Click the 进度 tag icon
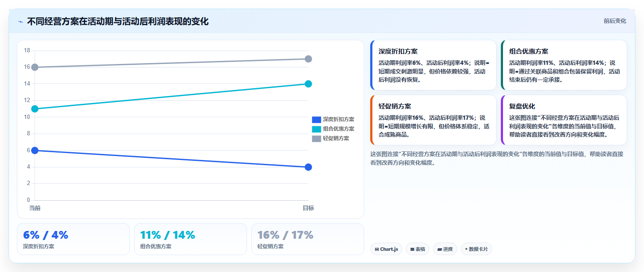 [x=439, y=250]
